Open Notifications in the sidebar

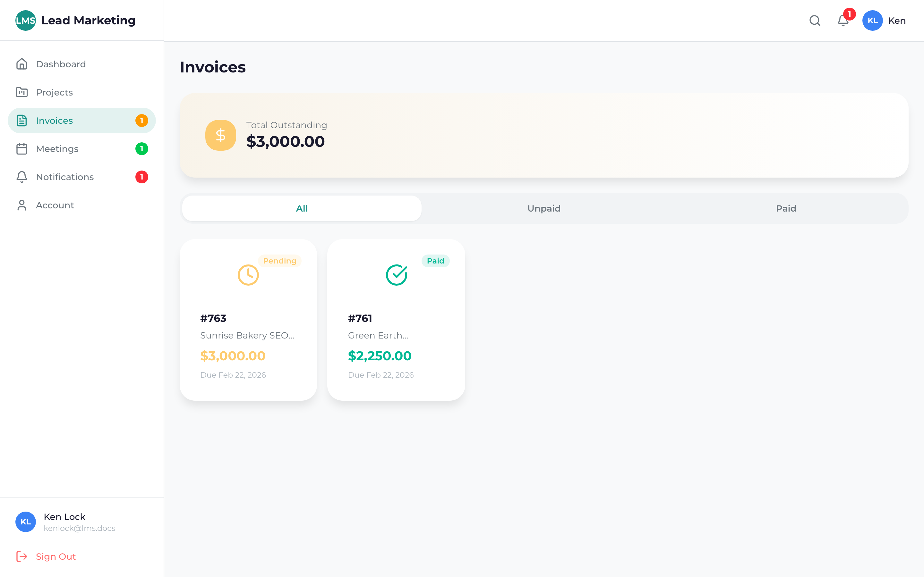pyautogui.click(x=65, y=177)
